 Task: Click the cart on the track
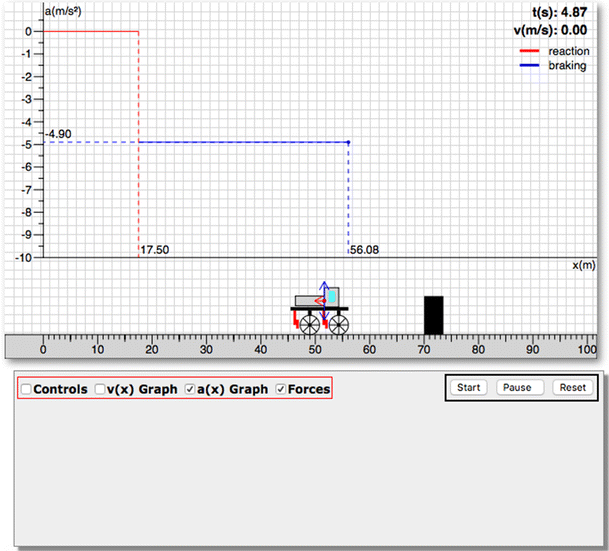coord(316,300)
